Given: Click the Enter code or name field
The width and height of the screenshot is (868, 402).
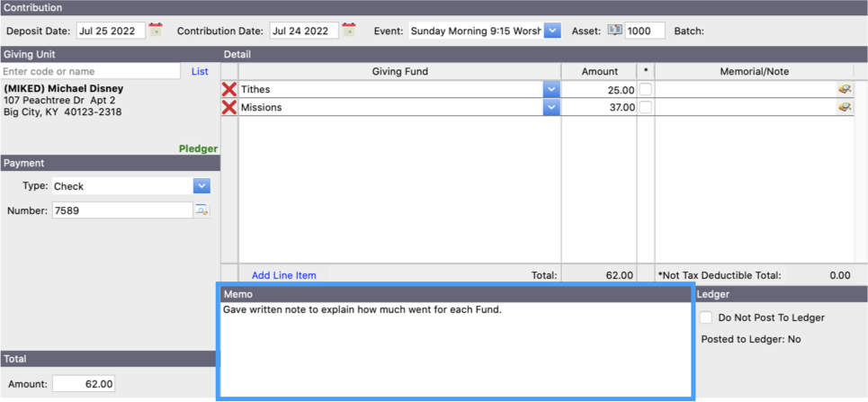Looking at the screenshot, I should tap(91, 71).
